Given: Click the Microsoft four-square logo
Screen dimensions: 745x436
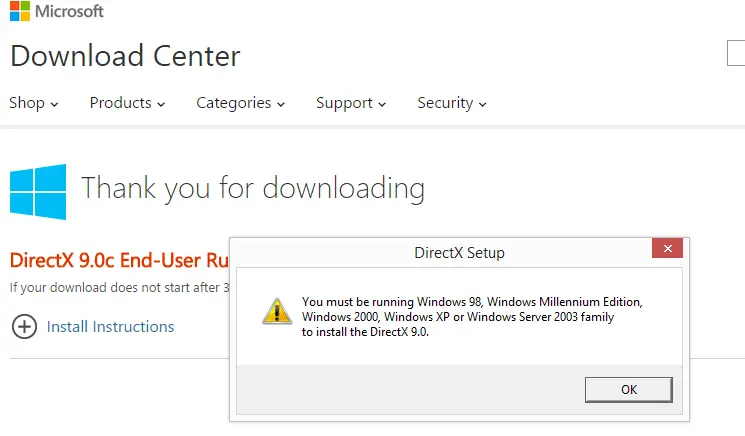Looking at the screenshot, I should [20, 13].
